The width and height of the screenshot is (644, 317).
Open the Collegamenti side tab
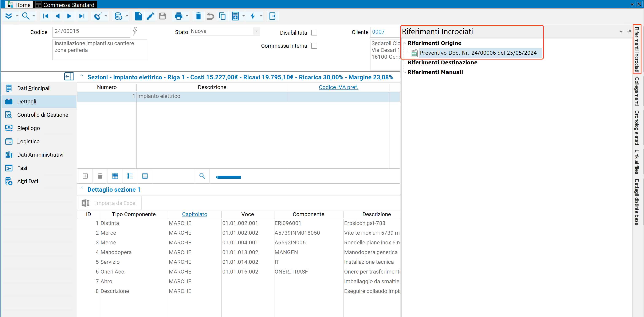coord(637,91)
